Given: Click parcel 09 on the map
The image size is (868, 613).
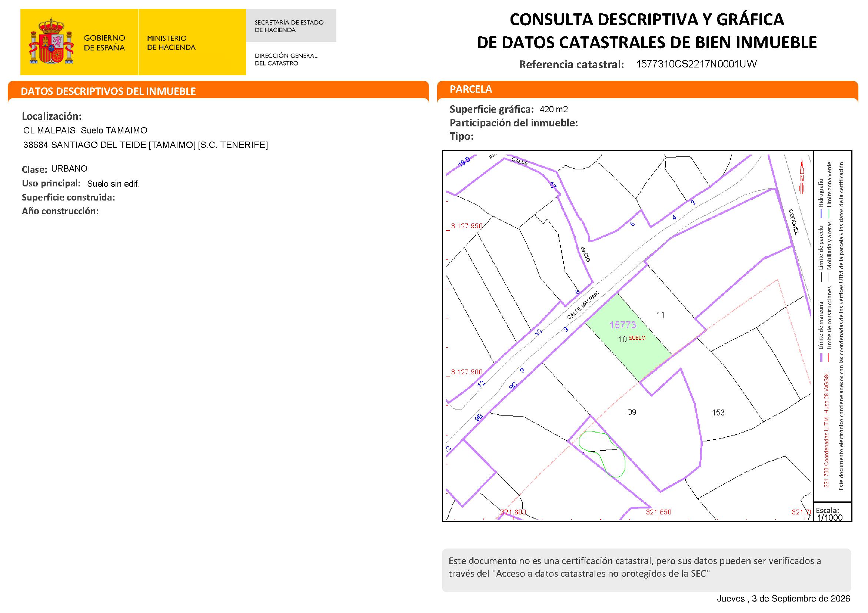Looking at the screenshot, I should click(x=632, y=412).
